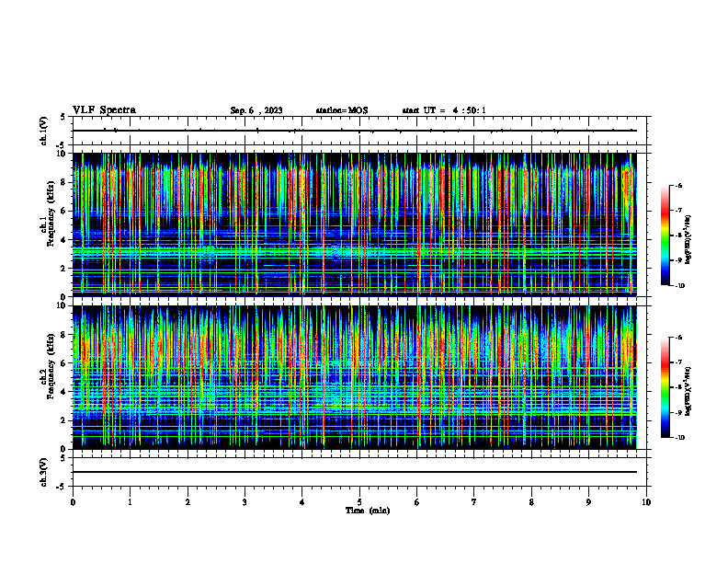This screenshot has height=563, width=728.
Task: Click the time axis tick label "0"
Action: (73, 502)
